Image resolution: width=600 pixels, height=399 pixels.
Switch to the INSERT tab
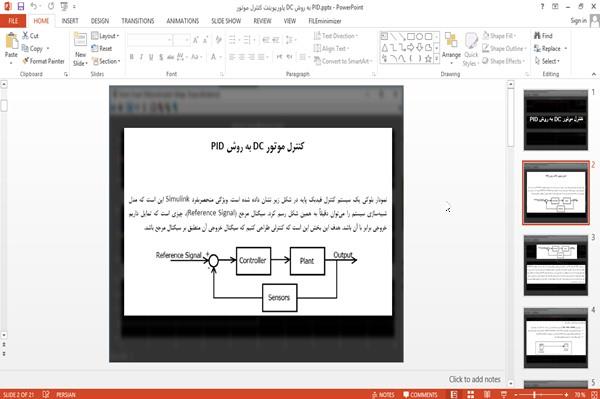click(70, 21)
